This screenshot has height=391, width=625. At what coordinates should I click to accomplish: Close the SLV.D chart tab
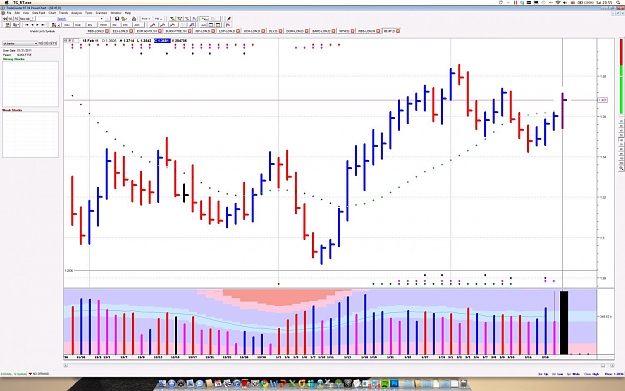click(281, 31)
